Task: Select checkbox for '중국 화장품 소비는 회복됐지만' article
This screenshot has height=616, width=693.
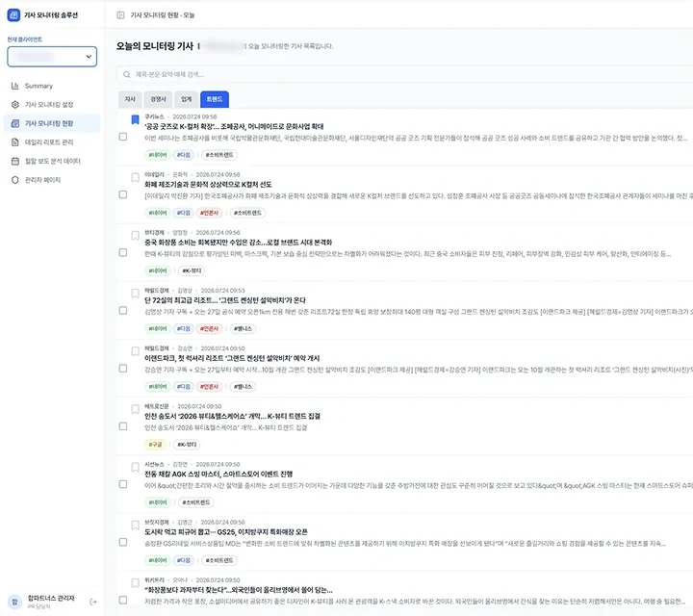Action: point(123,253)
